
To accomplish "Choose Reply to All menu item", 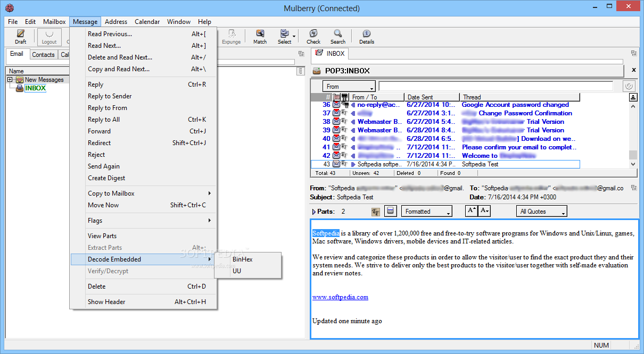I will (144, 120).
